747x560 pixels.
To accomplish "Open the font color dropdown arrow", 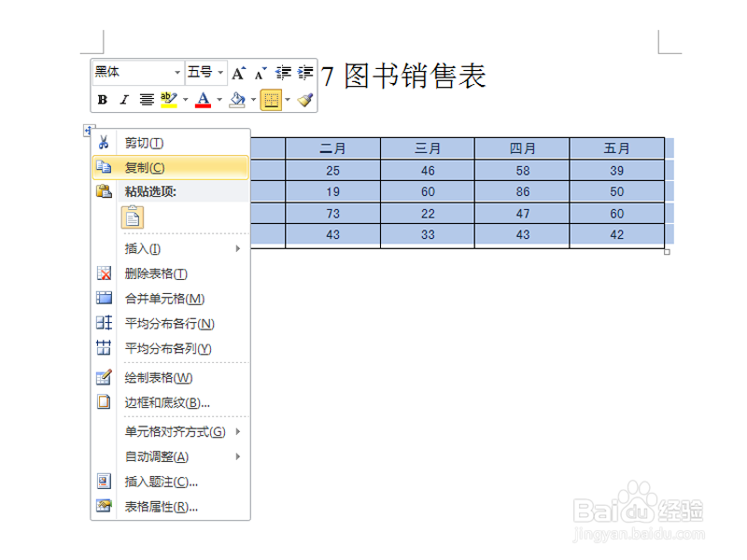I will pos(219,100).
